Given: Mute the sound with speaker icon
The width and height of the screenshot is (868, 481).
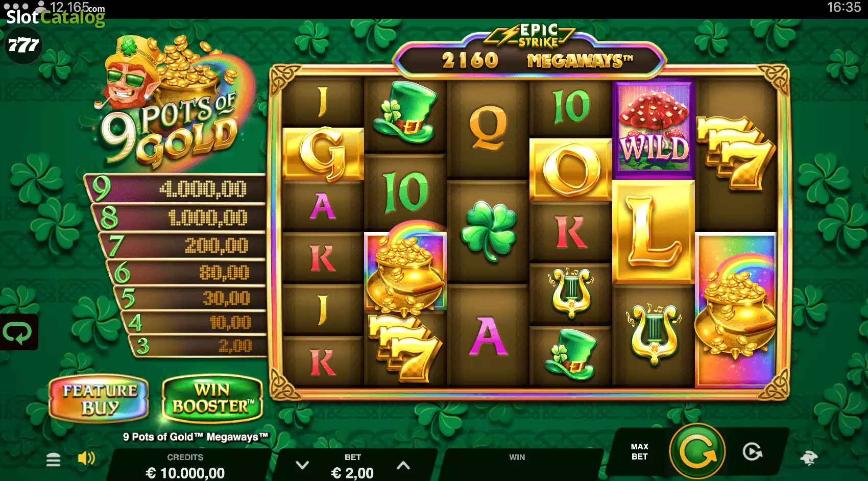Looking at the screenshot, I should [86, 458].
